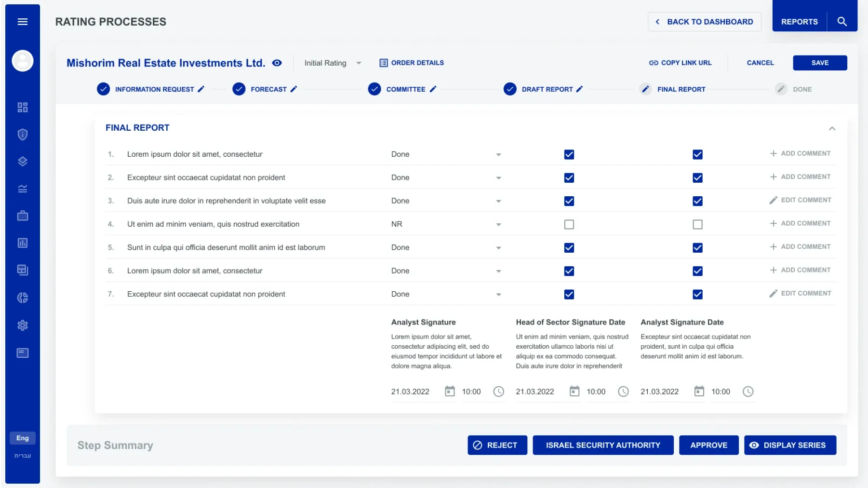
Task: Check first checkbox in row 4
Action: pyautogui.click(x=569, y=224)
